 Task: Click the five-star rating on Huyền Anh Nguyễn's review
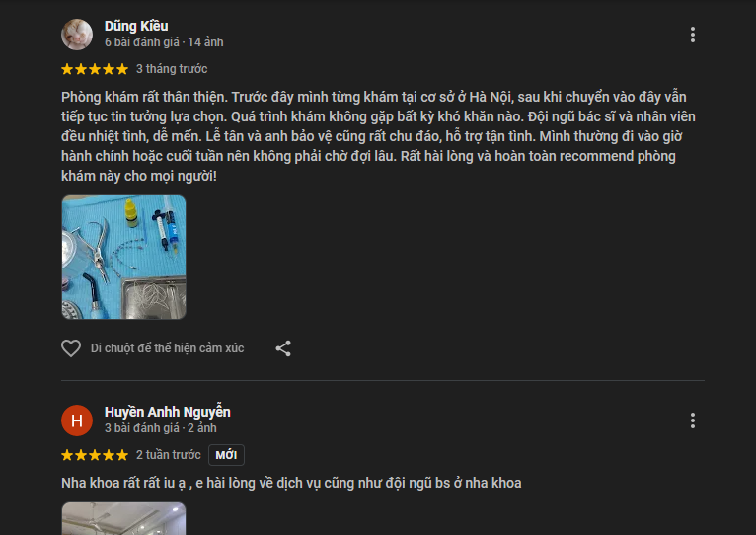pyautogui.click(x=95, y=455)
